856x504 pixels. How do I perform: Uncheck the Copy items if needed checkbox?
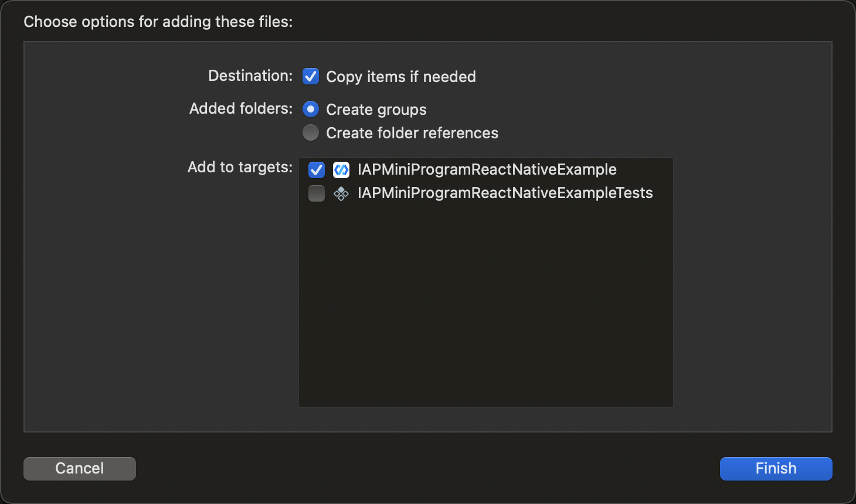point(311,76)
